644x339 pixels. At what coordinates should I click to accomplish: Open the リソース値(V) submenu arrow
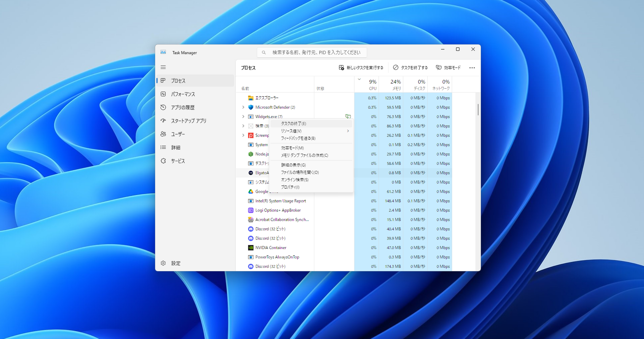point(348,131)
